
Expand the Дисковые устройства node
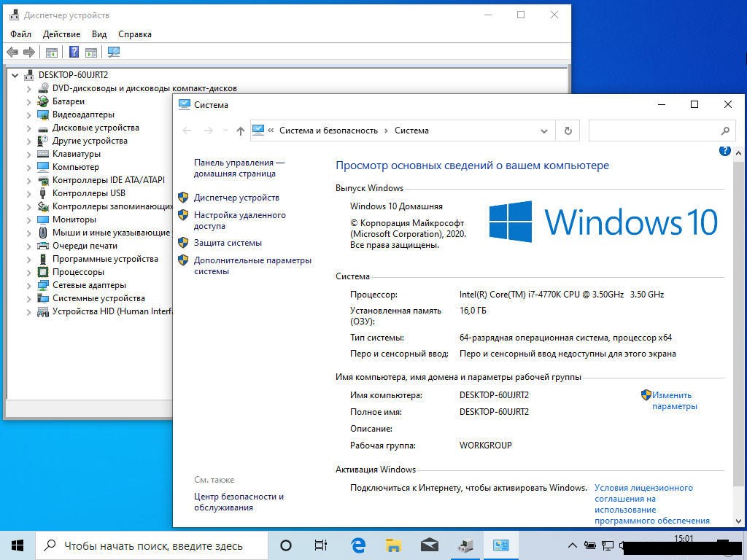coord(28,128)
